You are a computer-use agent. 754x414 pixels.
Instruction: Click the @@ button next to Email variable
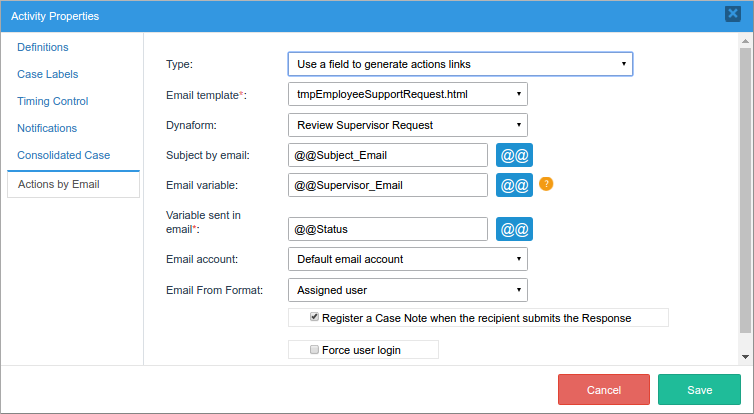click(x=514, y=185)
